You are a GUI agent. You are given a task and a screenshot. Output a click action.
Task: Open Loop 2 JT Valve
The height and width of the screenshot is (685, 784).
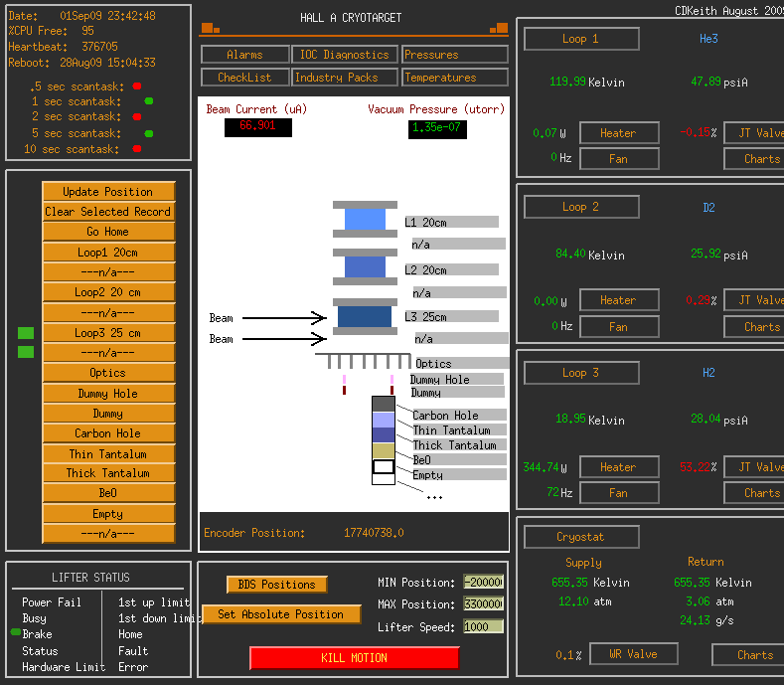coord(754,300)
